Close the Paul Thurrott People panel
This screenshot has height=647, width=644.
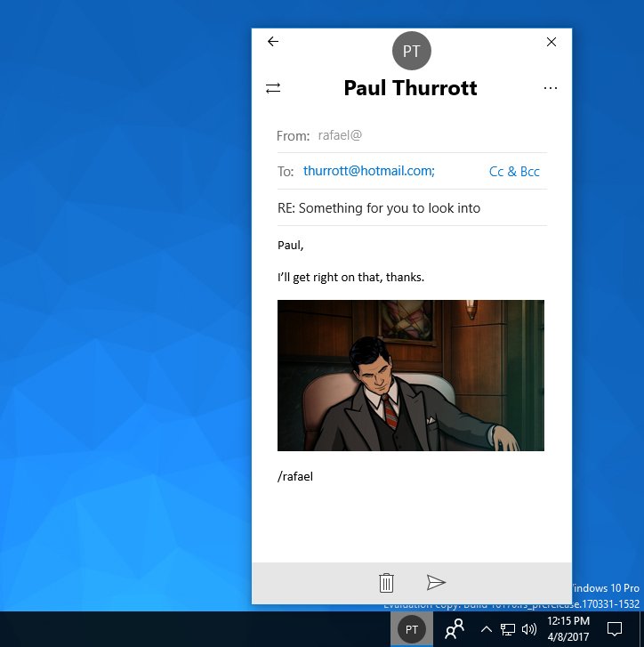[551, 42]
